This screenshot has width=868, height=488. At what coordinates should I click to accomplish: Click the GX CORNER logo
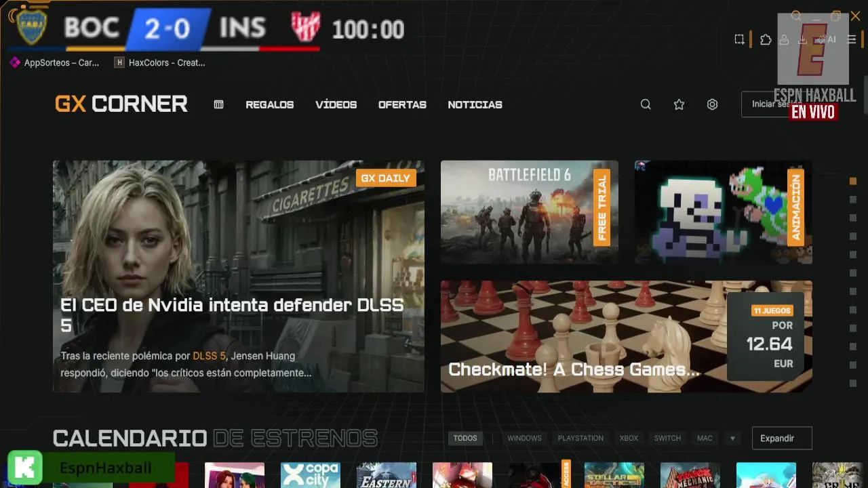(x=121, y=104)
